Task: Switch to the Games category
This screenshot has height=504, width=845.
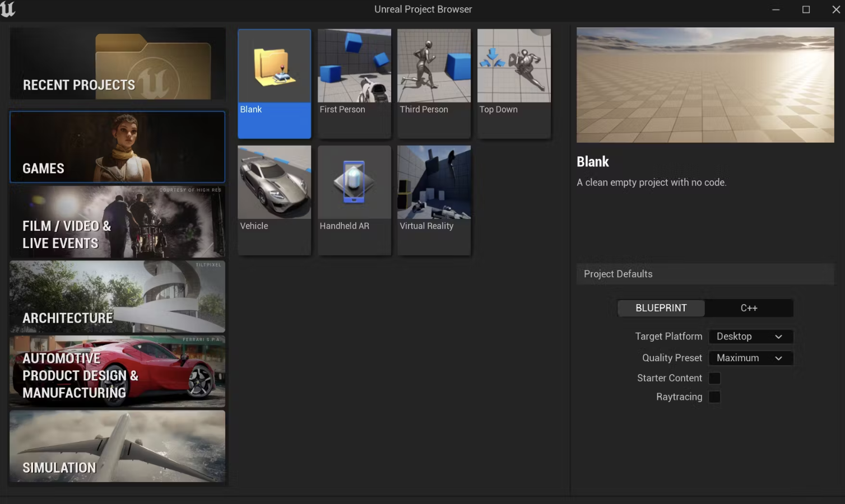Action: coord(118,147)
